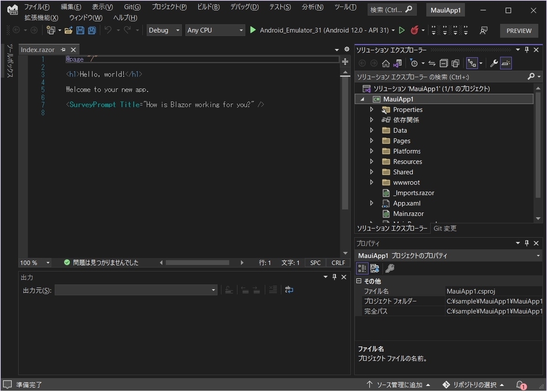Select the Main.razor file
The height and width of the screenshot is (392, 547).
[408, 214]
